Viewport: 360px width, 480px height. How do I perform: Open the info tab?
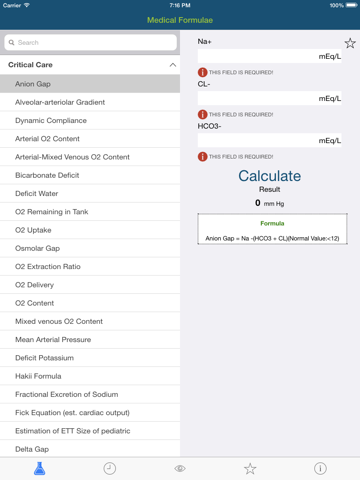320,469
